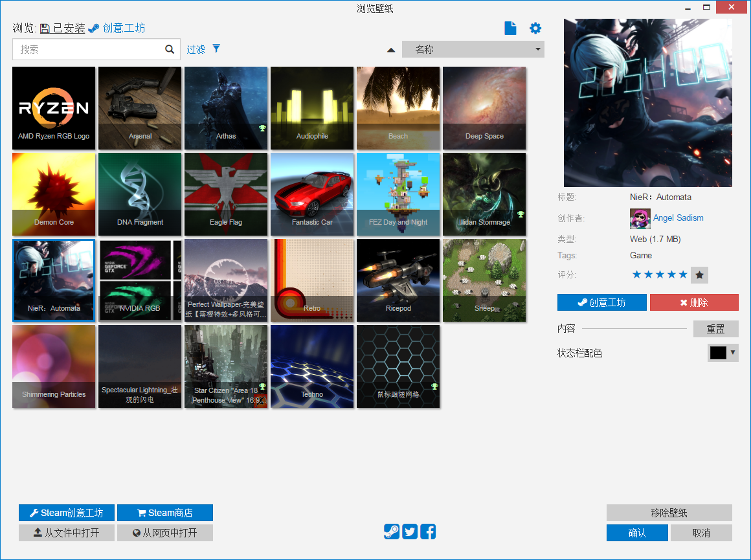Image resolution: width=751 pixels, height=560 pixels.
Task: Click the Angel Sadism author avatar
Action: pyautogui.click(x=640, y=219)
